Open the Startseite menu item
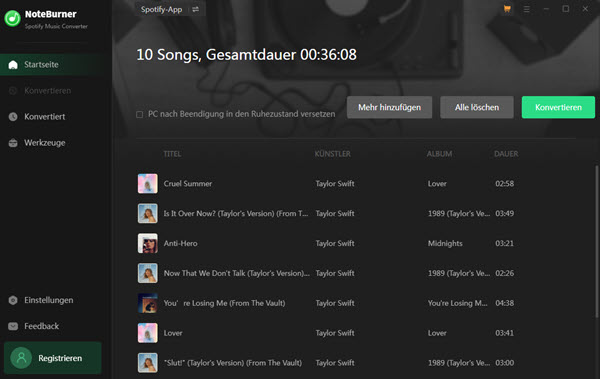The width and height of the screenshot is (600, 379). click(55, 65)
